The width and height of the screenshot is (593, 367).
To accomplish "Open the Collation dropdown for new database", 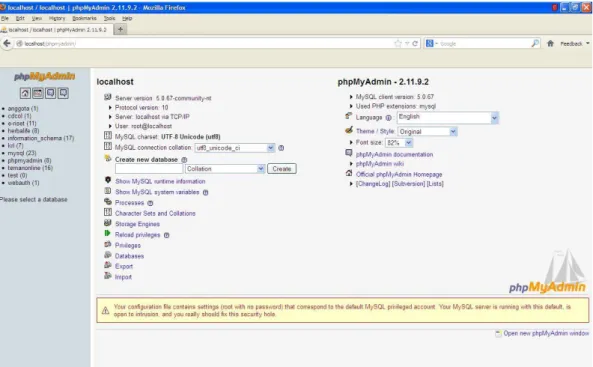I will 225,169.
